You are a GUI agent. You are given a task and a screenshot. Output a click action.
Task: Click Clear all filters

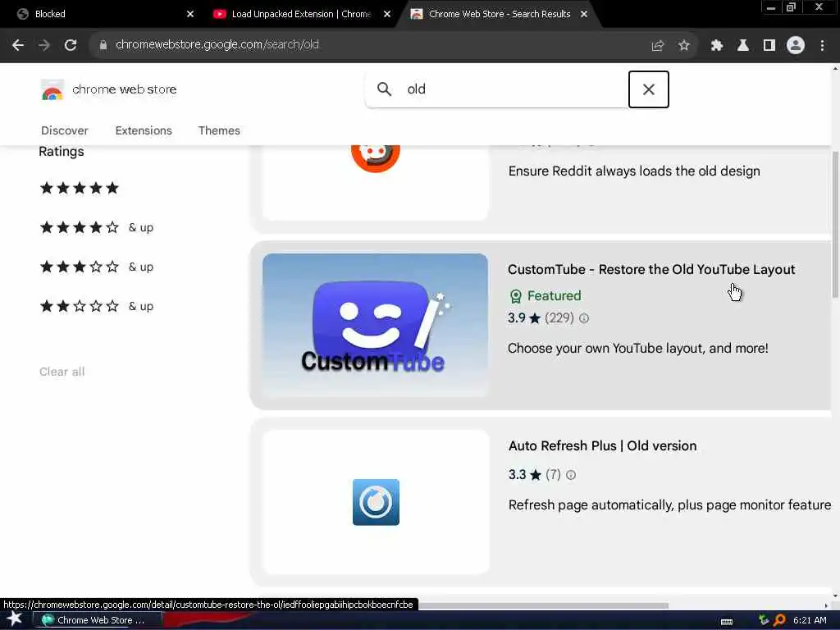point(62,372)
